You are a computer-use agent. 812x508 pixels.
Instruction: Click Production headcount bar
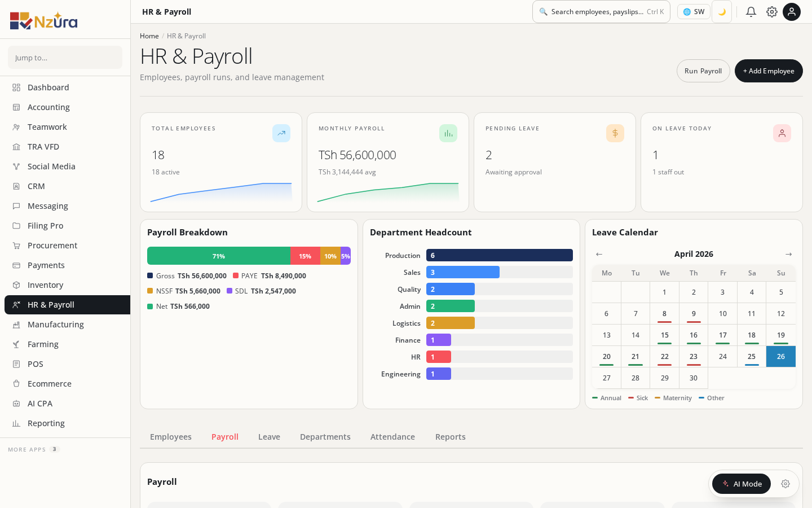click(x=500, y=255)
